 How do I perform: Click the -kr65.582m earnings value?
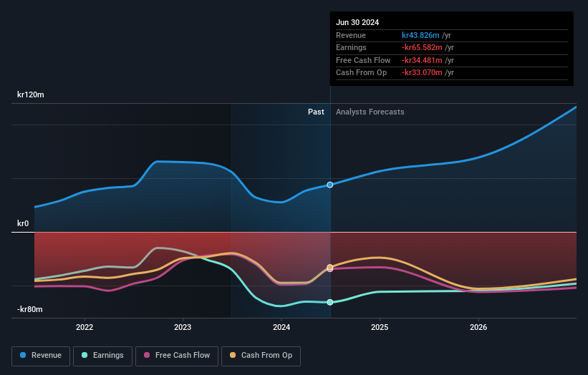(422, 47)
